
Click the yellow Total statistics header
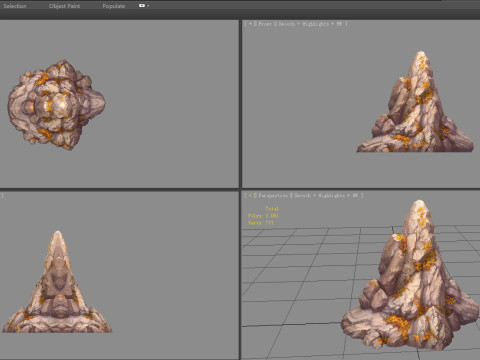272,209
